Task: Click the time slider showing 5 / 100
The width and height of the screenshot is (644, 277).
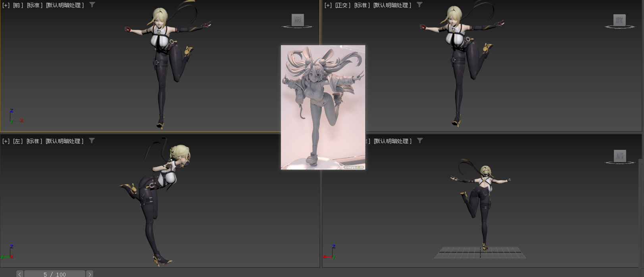Action: pos(55,274)
